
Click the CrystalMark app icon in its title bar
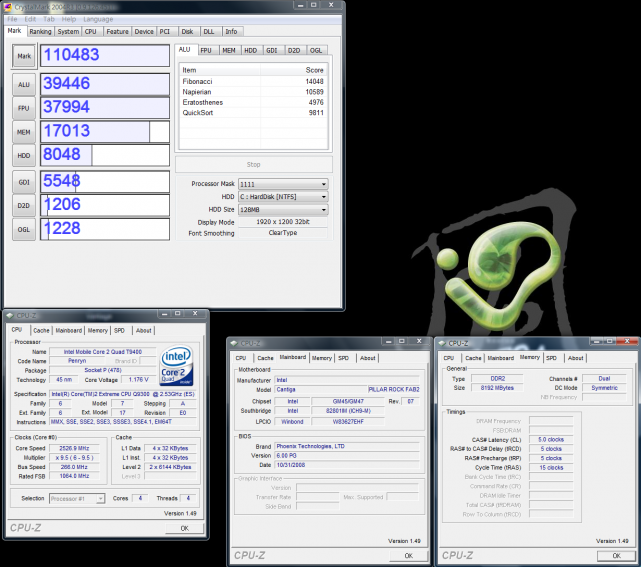(8, 7)
